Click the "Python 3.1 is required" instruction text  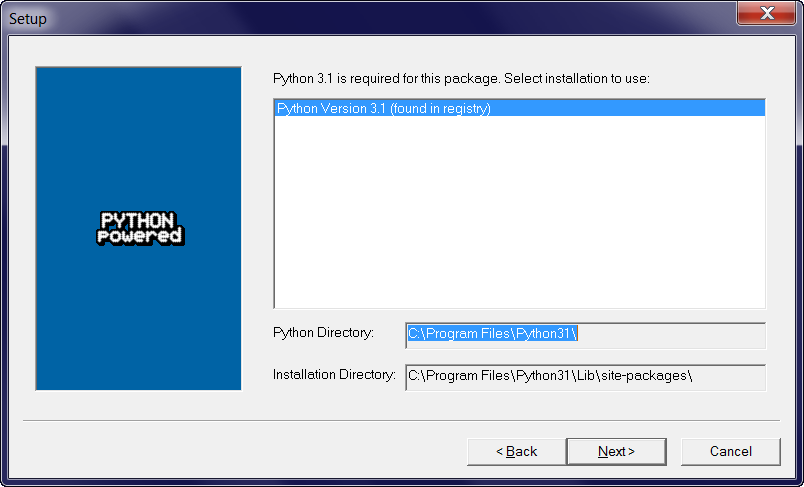pyautogui.click(x=461, y=77)
